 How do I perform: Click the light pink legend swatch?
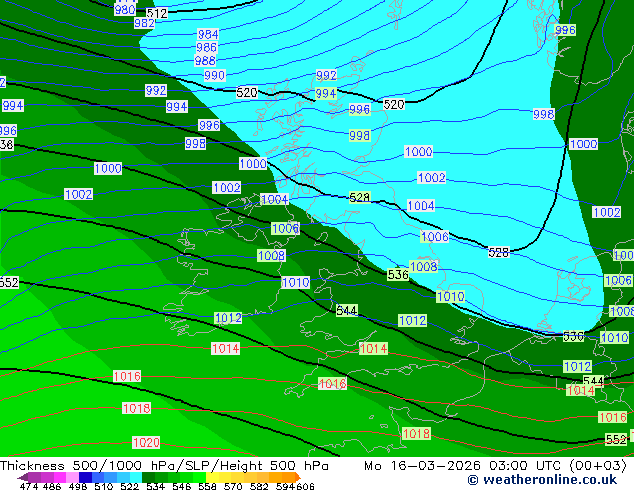72,477
